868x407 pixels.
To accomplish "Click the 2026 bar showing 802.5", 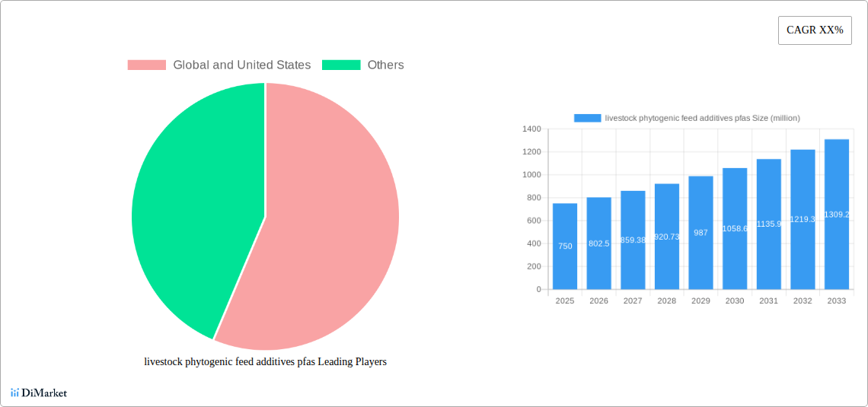I will point(598,243).
